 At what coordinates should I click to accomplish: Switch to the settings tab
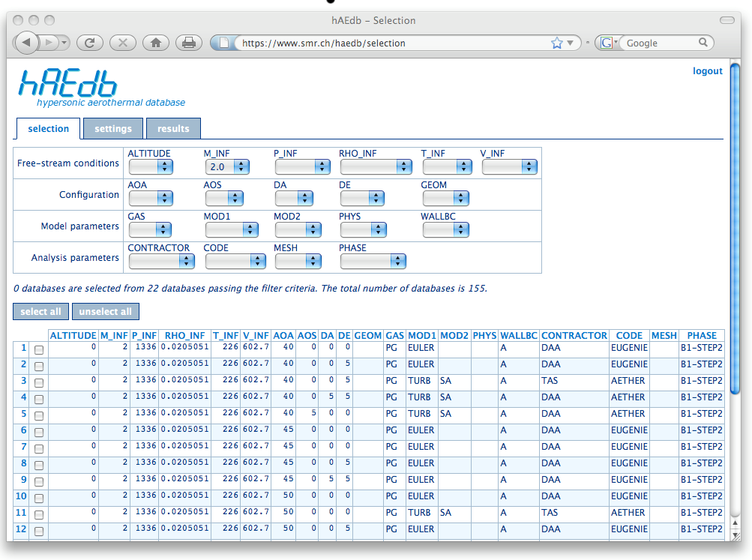coord(113,129)
